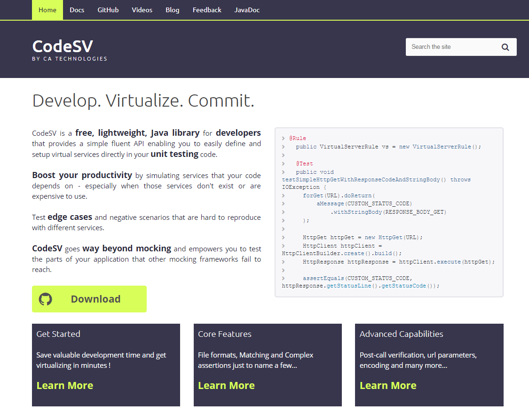Image resolution: width=529 pixels, height=420 pixels.
Task: Select Videos in the top navigation
Action: [142, 10]
